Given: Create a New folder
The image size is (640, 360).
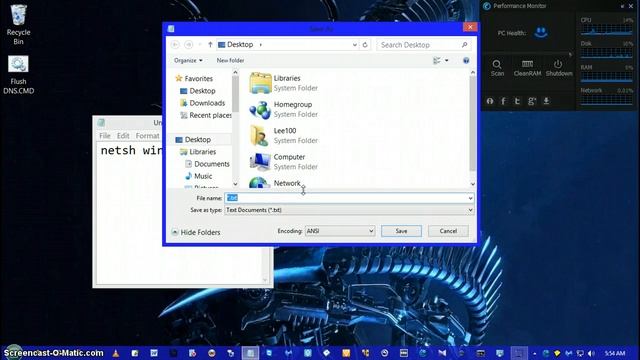Looking at the screenshot, I should click(230, 60).
